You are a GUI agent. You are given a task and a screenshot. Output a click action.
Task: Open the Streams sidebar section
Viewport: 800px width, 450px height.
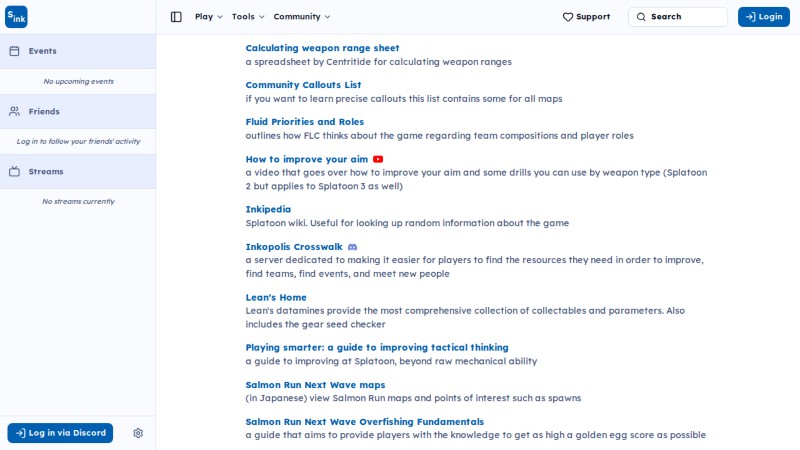[78, 171]
